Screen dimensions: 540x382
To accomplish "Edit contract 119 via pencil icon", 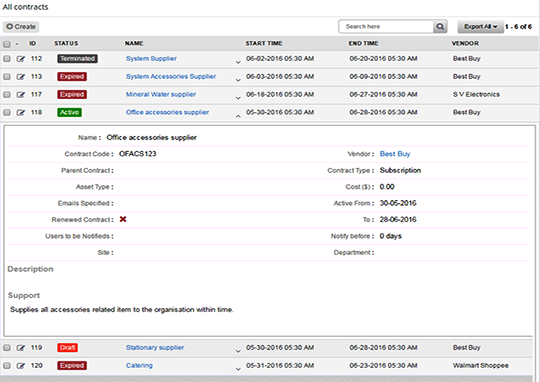I will click(x=21, y=348).
